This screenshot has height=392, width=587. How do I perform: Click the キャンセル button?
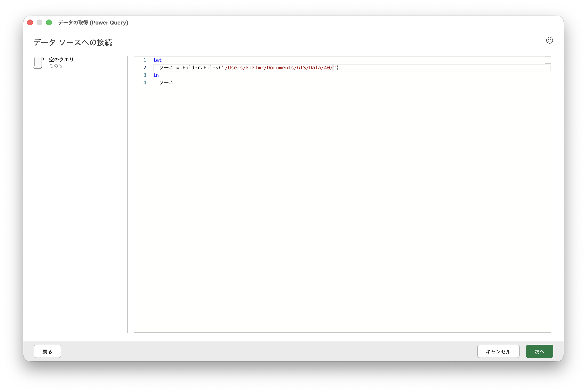[498, 351]
